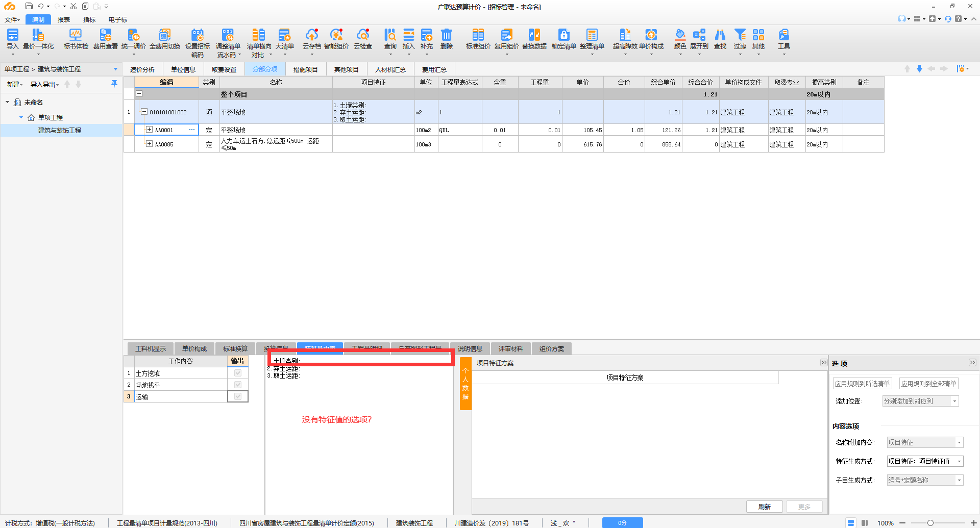The height and width of the screenshot is (528, 980).
Task: Click 应用规则到所选清单 button
Action: (862, 384)
